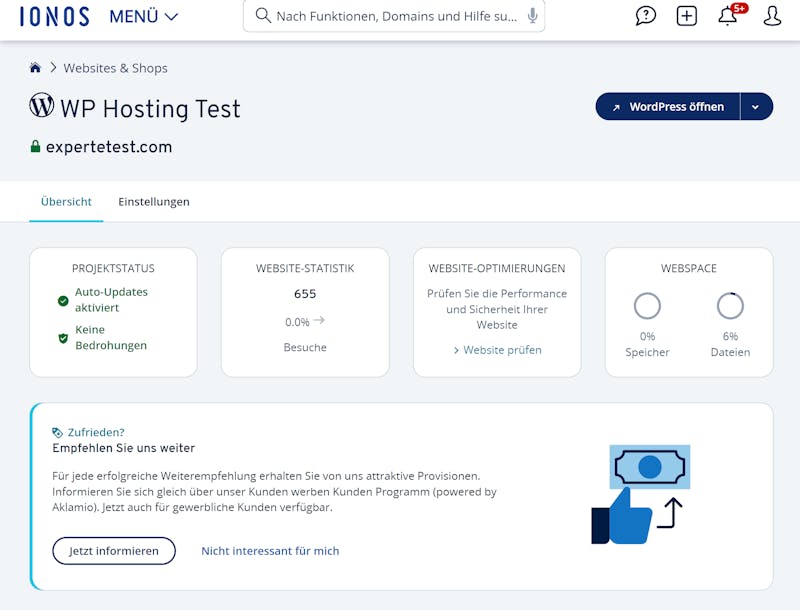Click the WEBSPACE card heading
This screenshot has width=800, height=610.
(x=689, y=268)
